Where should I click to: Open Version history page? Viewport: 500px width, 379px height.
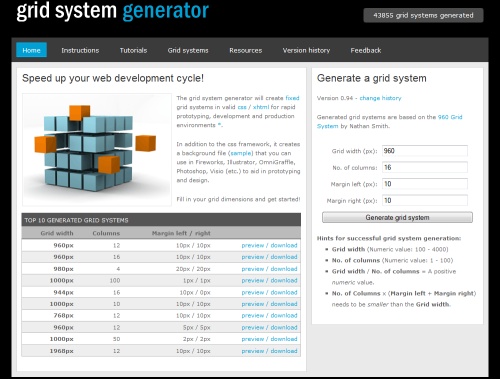pos(306,50)
